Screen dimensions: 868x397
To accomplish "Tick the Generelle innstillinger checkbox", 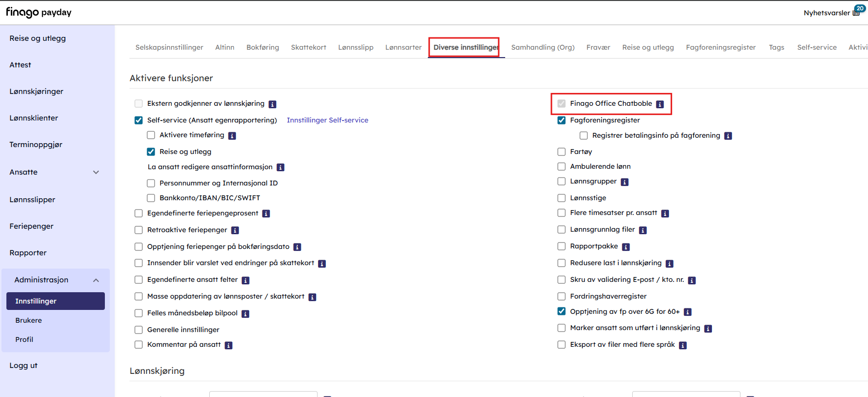I will click(x=139, y=330).
